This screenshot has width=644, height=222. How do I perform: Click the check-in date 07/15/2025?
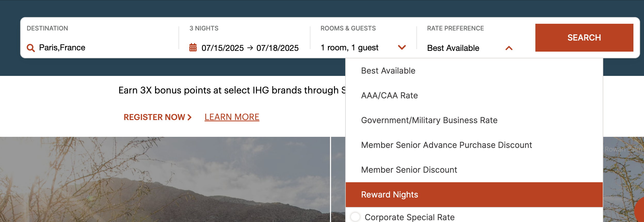tap(222, 47)
